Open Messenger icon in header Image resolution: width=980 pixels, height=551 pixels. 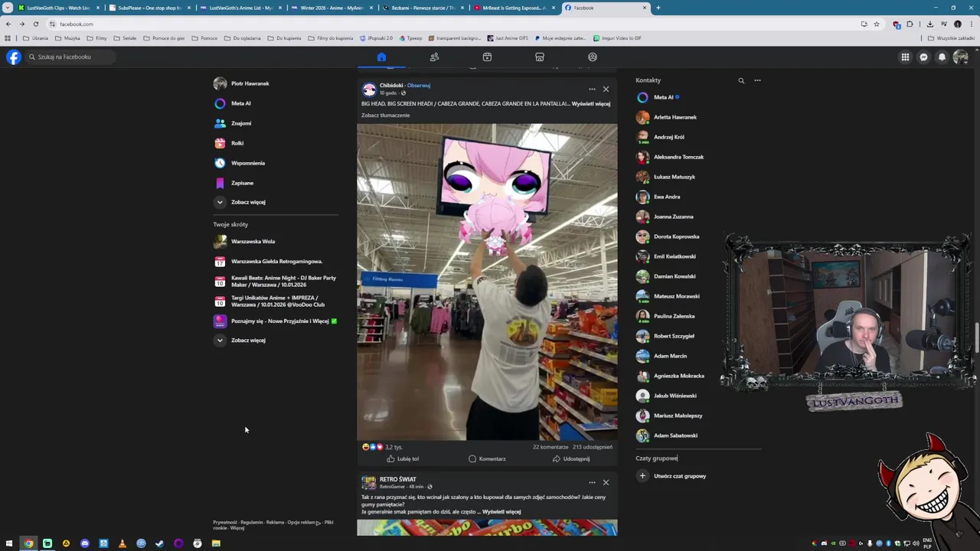tap(923, 57)
